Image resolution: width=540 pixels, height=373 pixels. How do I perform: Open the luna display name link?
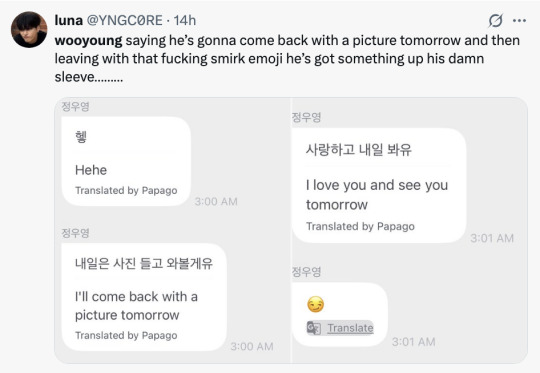click(x=69, y=20)
